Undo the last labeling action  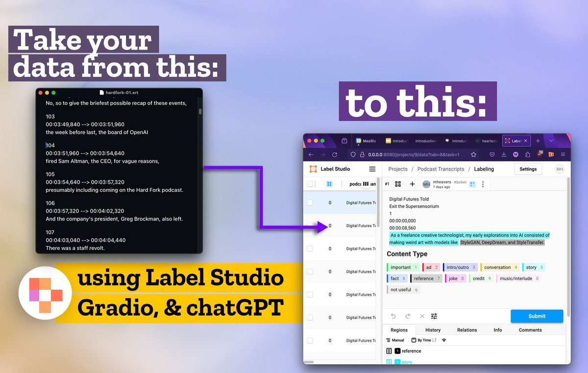pyautogui.click(x=393, y=316)
